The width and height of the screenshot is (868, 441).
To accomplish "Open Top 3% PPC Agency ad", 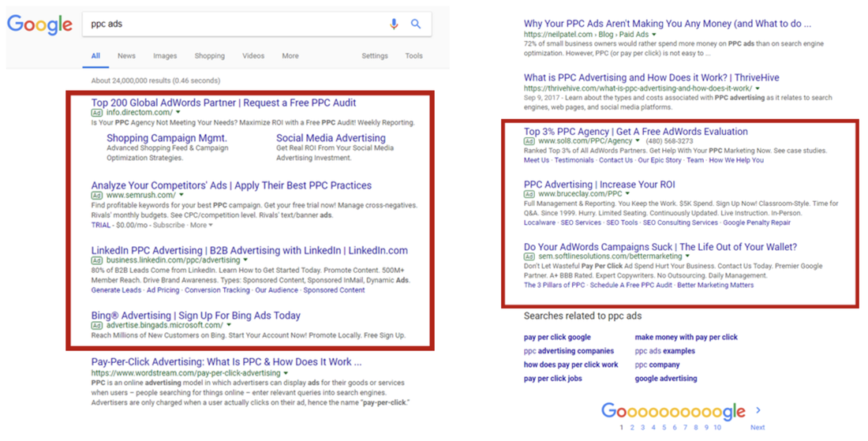I will click(635, 132).
